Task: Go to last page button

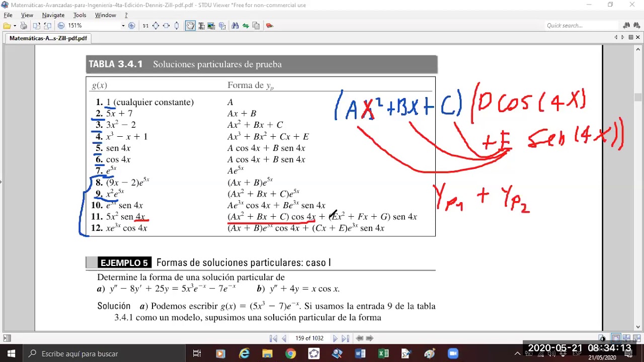Action: click(346, 338)
